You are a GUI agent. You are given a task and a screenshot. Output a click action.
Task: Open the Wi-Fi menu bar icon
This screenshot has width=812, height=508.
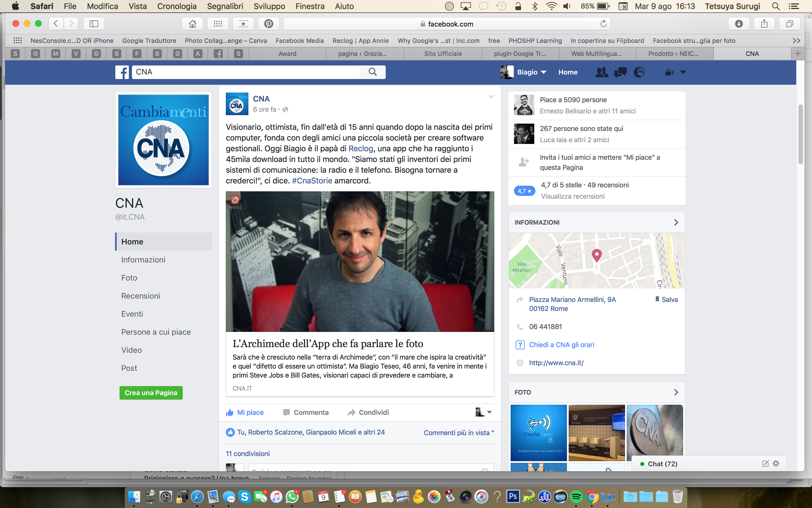coord(551,6)
